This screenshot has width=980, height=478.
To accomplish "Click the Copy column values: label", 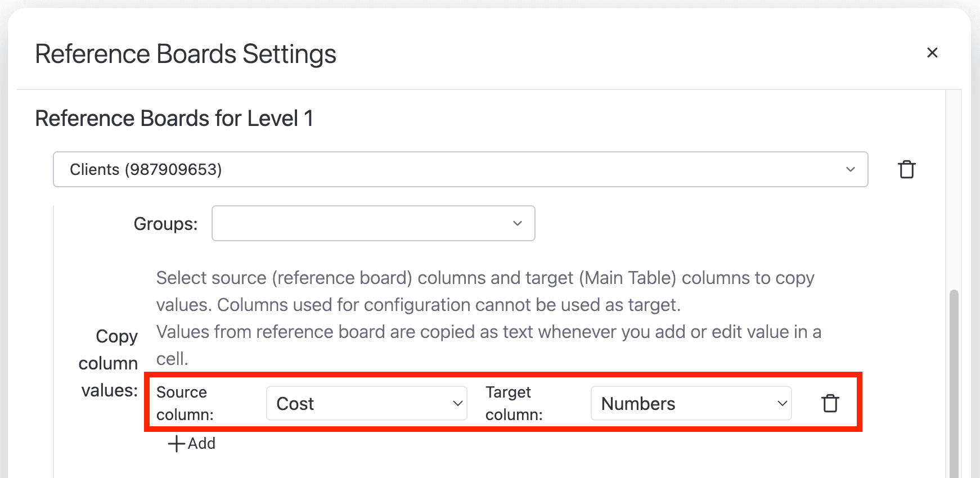I will pyautogui.click(x=109, y=363).
